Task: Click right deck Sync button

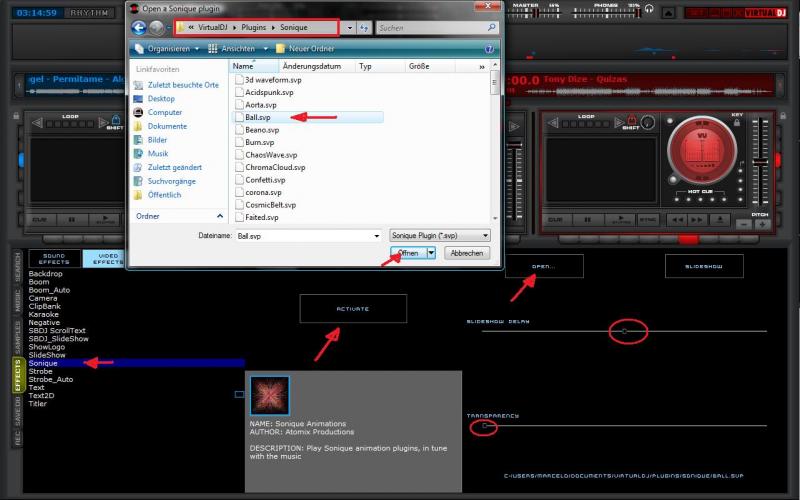Action: [648, 220]
